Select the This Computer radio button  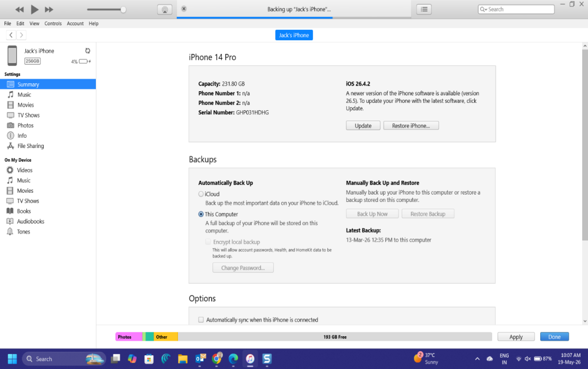pyautogui.click(x=201, y=214)
